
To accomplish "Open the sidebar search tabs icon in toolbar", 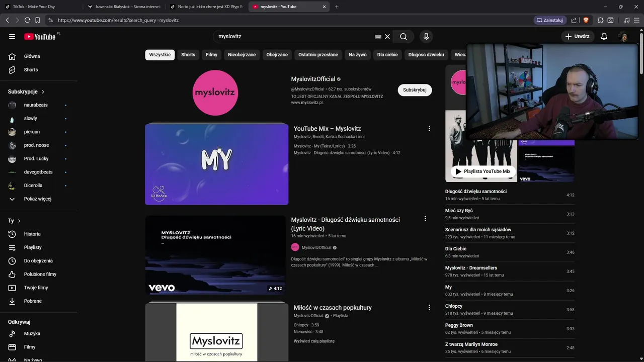I will click(610, 20).
